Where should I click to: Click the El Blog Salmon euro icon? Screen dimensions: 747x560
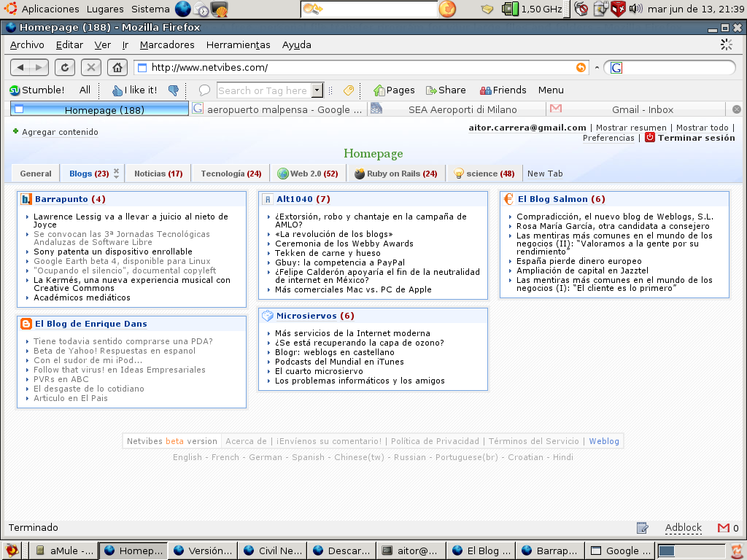click(x=508, y=199)
